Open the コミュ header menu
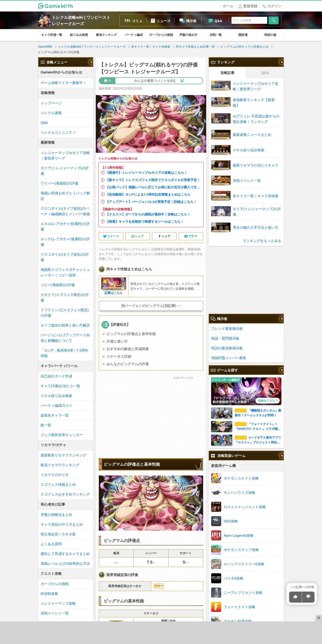 pos(133,21)
